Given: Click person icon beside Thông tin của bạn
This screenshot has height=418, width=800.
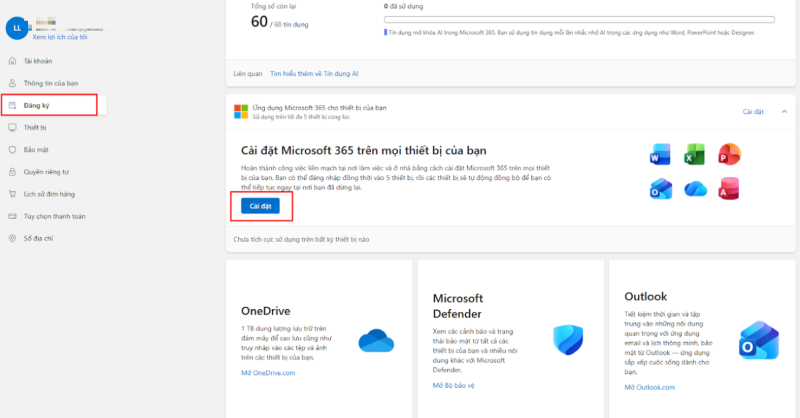Looking at the screenshot, I should (12, 83).
